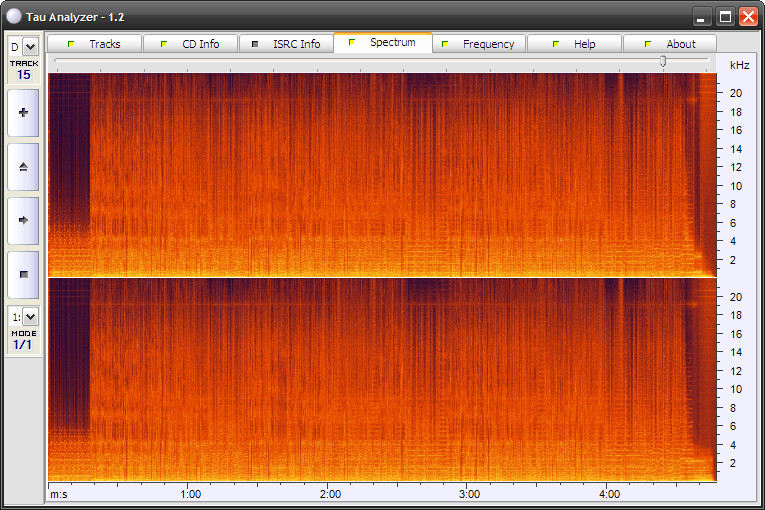
Task: Click the plus button in left sidebar
Action: coord(23,113)
